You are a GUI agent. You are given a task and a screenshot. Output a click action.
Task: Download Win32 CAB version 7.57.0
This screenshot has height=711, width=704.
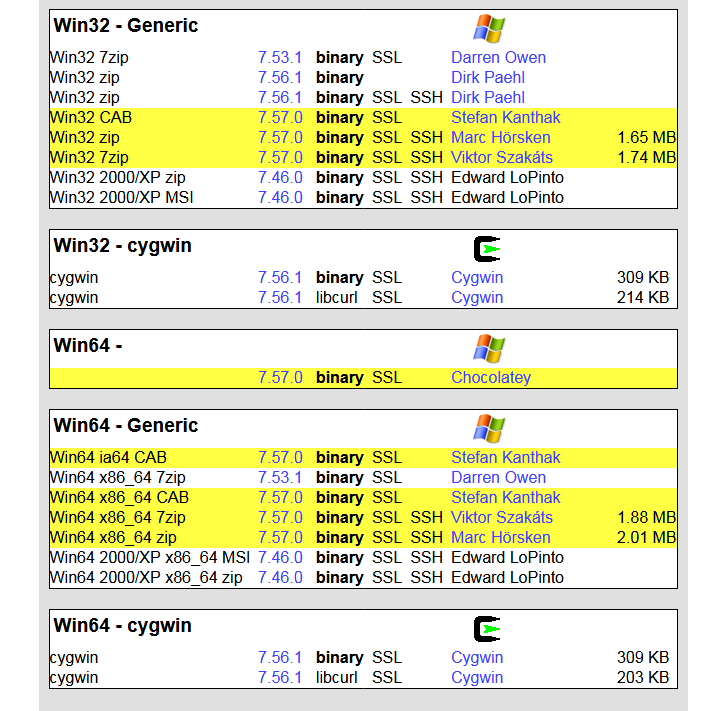pos(280,117)
